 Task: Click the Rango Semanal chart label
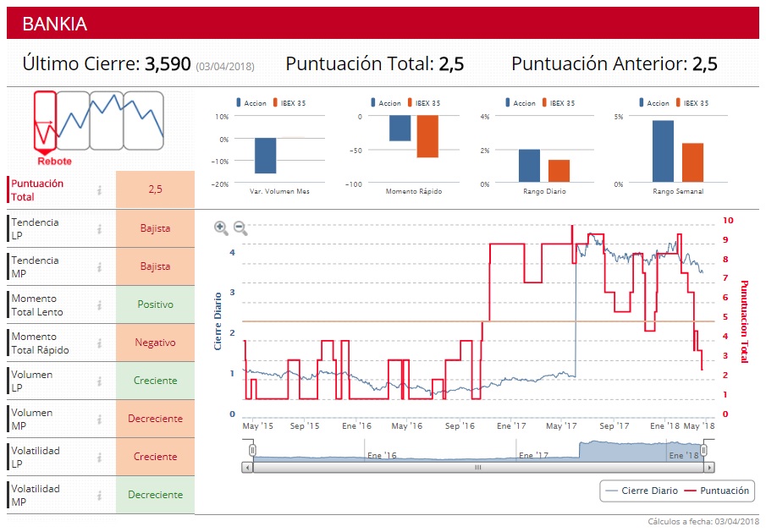click(678, 191)
